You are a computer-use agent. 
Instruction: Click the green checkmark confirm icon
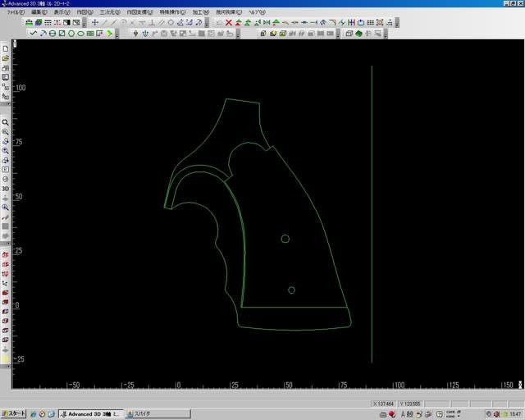click(x=33, y=34)
